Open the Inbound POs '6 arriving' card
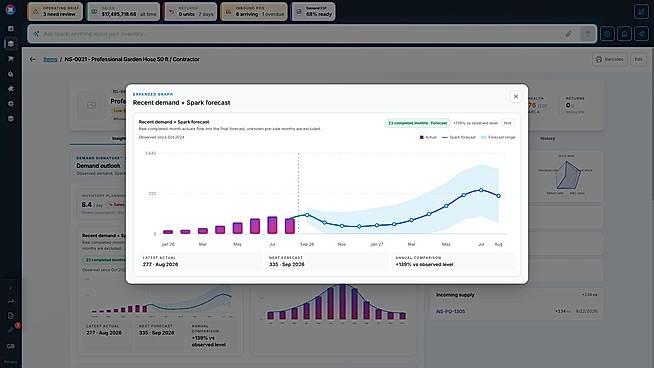654x368 pixels. point(254,11)
